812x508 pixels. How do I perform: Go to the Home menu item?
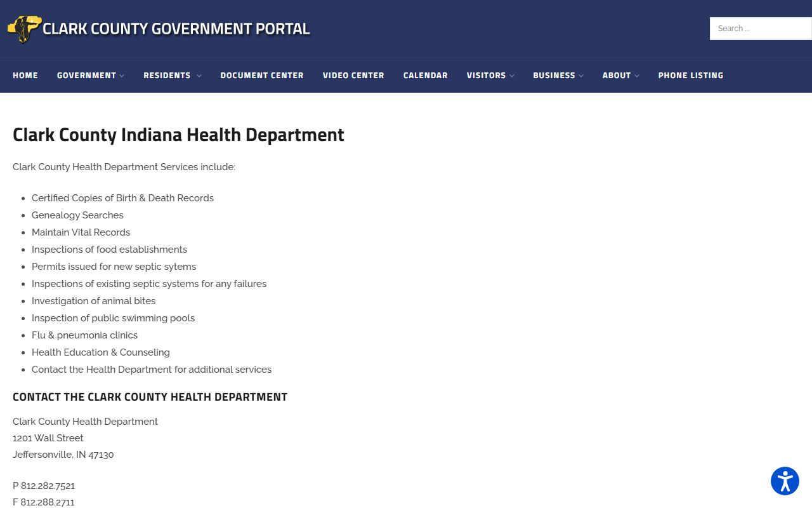coord(25,75)
